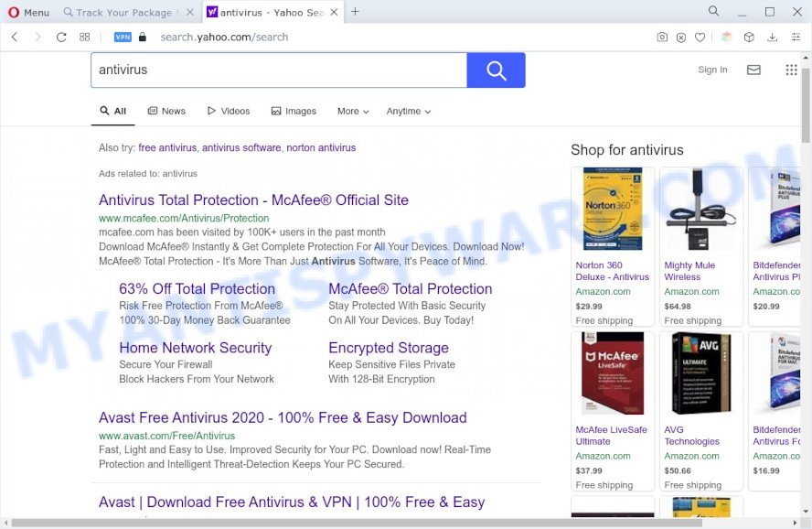Close the antivirus Yahoo Search tab
This screenshot has width=812, height=529.
point(334,12)
